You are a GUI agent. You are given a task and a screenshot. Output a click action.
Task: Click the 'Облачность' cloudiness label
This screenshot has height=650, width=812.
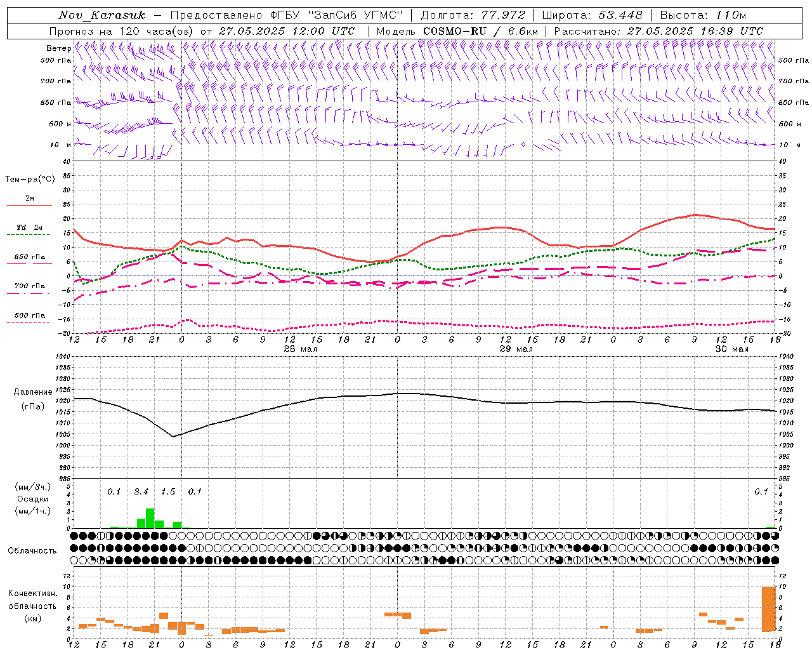pos(32,551)
